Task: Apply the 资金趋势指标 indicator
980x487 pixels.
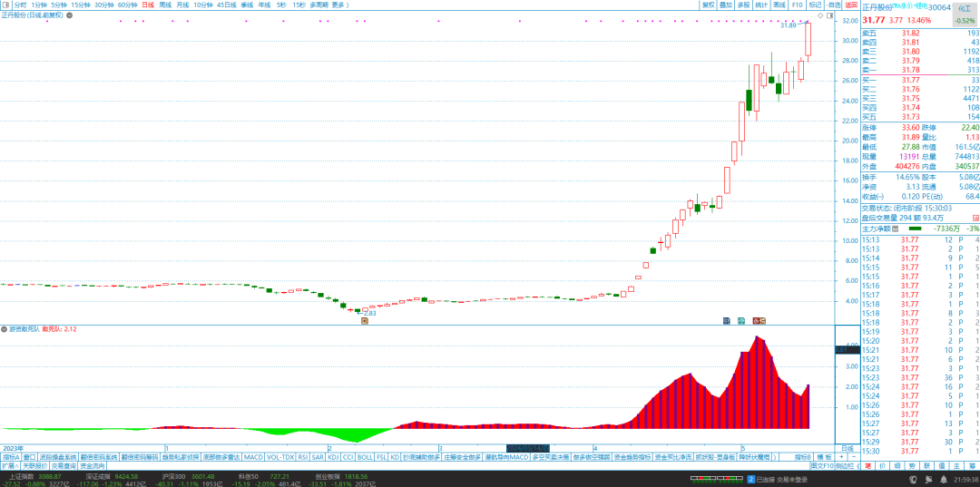Action: tap(632, 457)
